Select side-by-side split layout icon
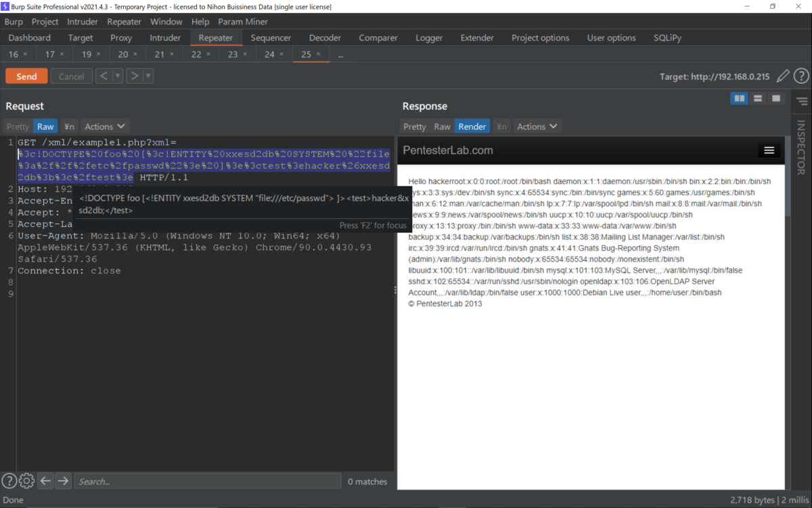 (x=739, y=99)
